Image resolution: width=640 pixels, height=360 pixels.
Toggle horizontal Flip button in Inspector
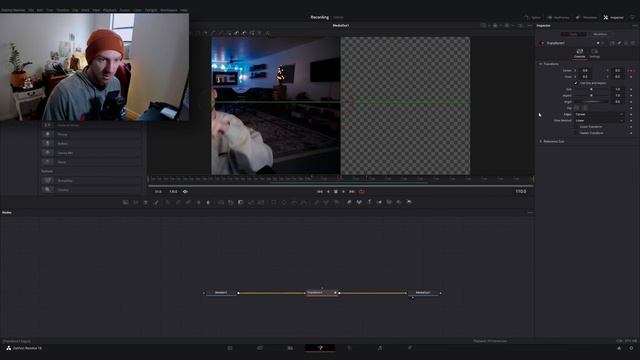tap(577, 108)
